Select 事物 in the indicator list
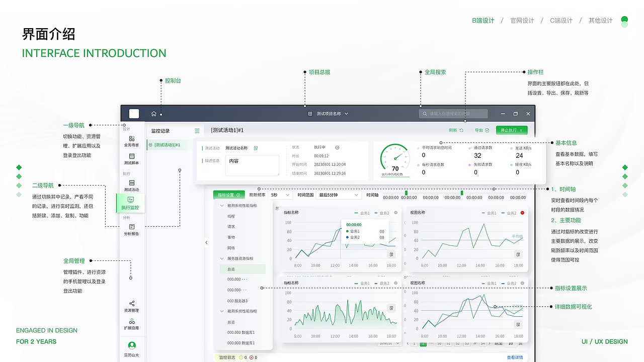Image resolution: width=644 pixels, height=362 pixels. 231,237
